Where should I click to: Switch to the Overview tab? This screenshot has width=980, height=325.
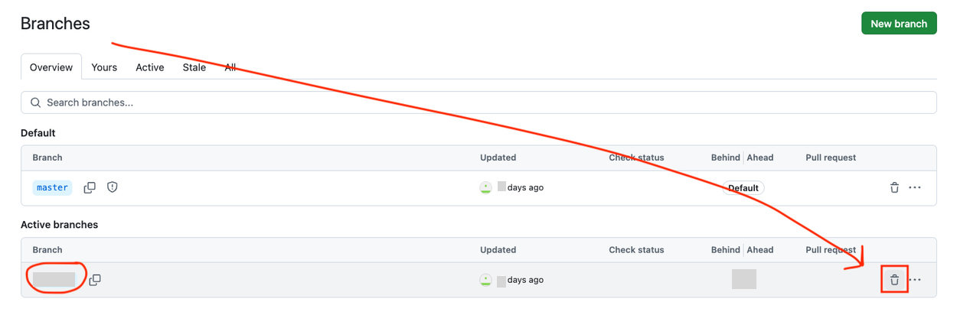51,67
